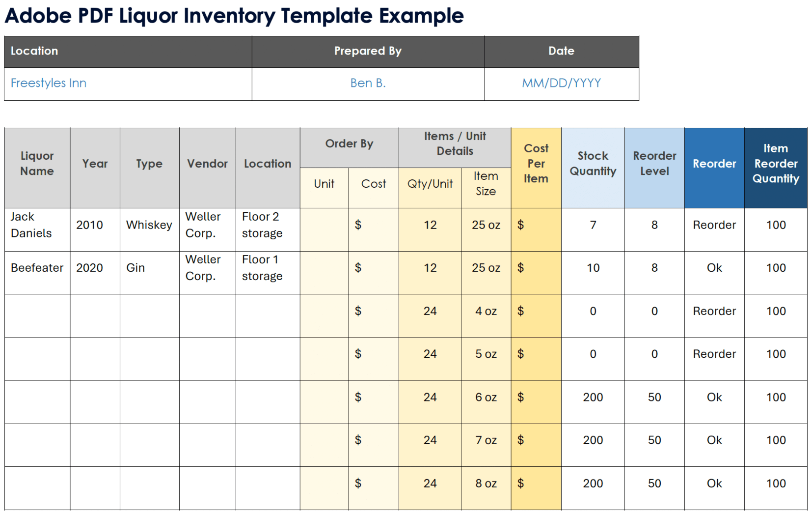Click Qty/Unit '12' in Jack Daniels row
Viewport: 812px width, 514px height.
430,230
